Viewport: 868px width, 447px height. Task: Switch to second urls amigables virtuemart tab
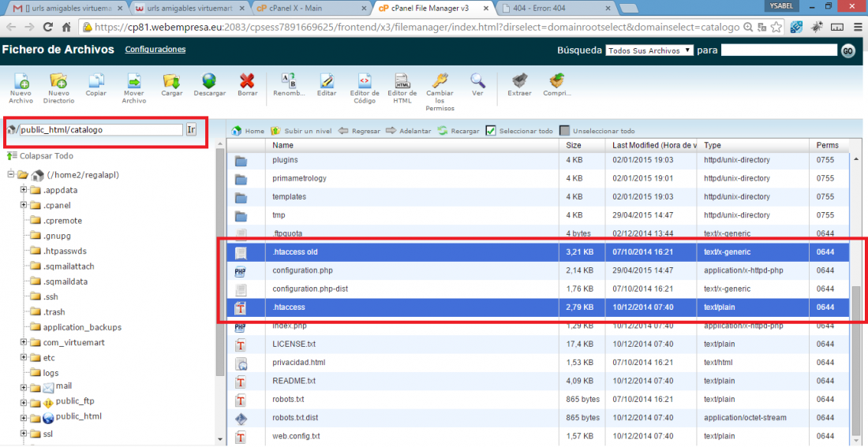192,9
